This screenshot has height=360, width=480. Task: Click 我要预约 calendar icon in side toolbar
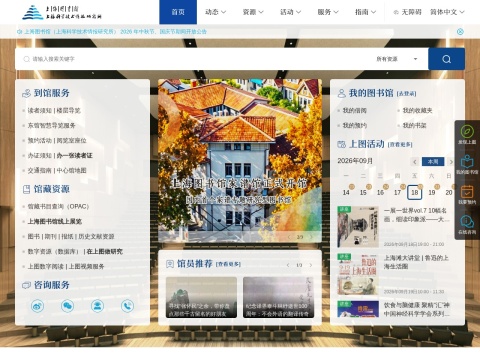(467, 194)
